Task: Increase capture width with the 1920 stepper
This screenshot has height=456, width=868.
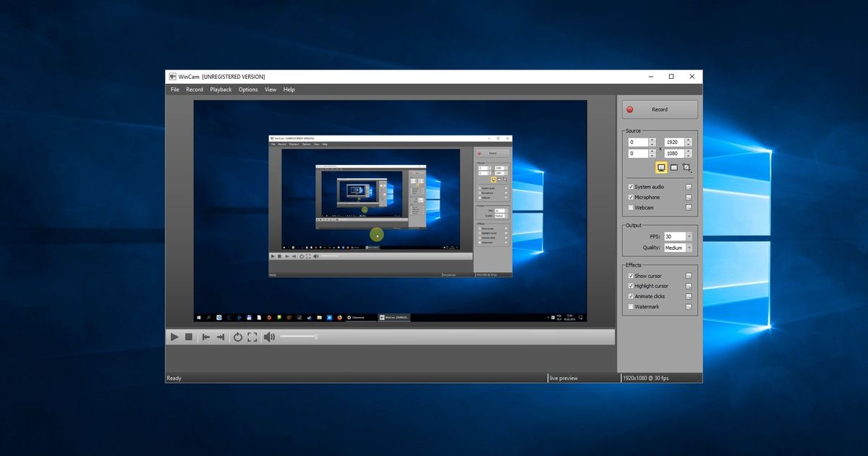Action: (687, 140)
